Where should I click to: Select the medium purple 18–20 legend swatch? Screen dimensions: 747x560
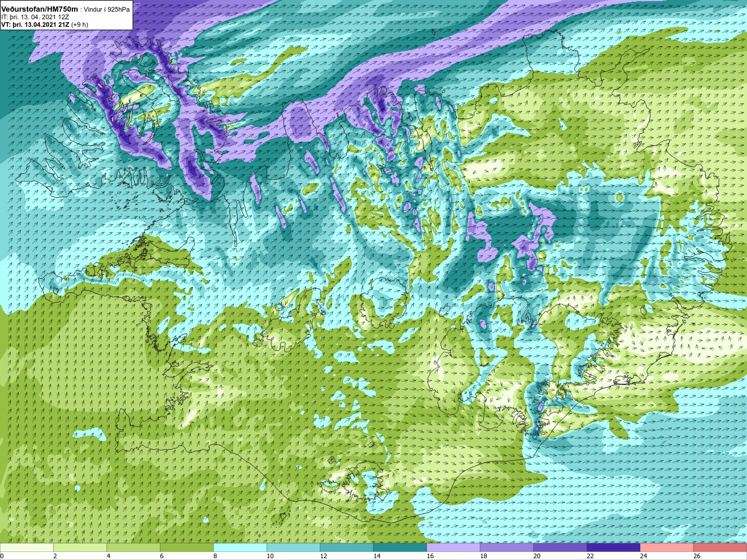coord(507,548)
